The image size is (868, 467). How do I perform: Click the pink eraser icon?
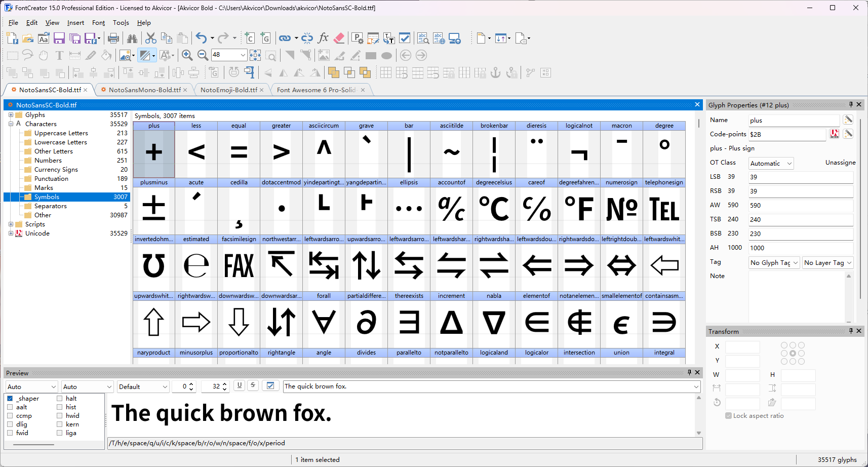(339, 38)
